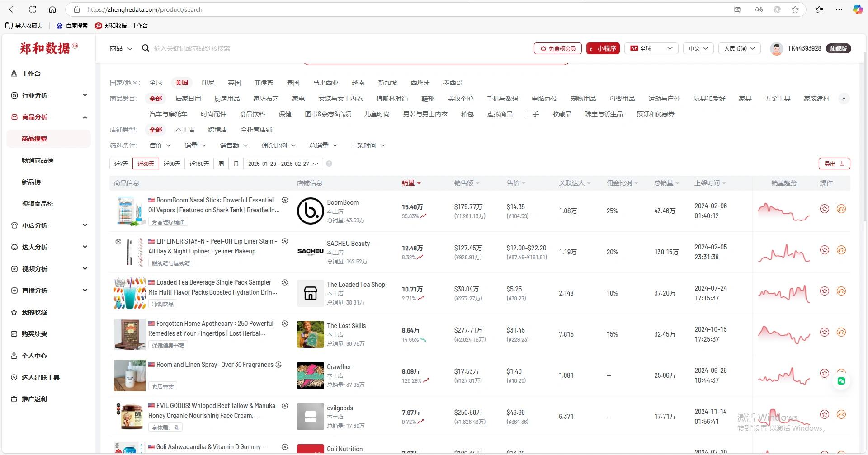Go to browser home icon
Viewport: 868px width, 455px height.
point(52,9)
